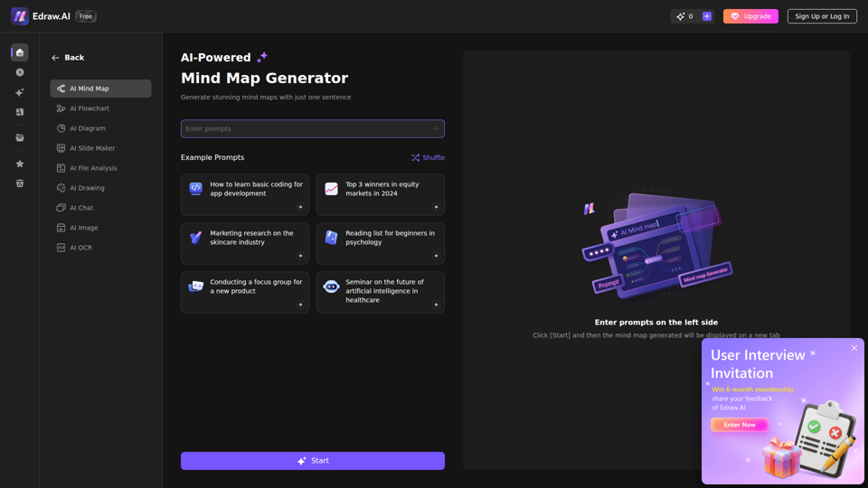This screenshot has height=488, width=868.
Task: Click sparkle icon on healthcare seminar card
Action: 436,305
